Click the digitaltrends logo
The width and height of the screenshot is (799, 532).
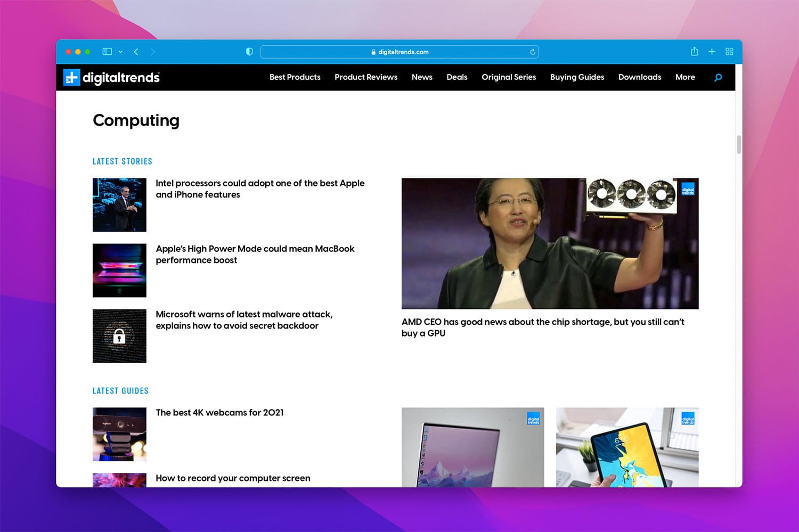(x=112, y=77)
